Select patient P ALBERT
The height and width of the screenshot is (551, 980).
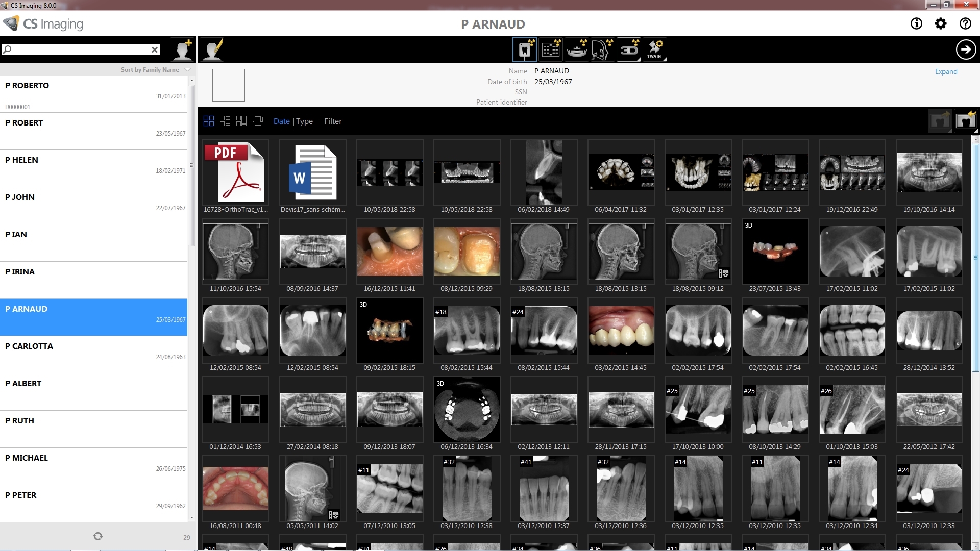click(x=94, y=392)
